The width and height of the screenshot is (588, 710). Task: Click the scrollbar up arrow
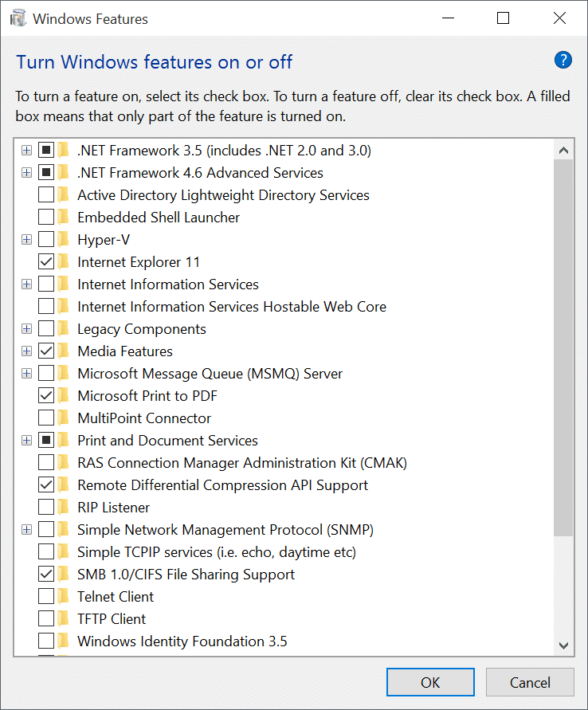tap(563, 150)
